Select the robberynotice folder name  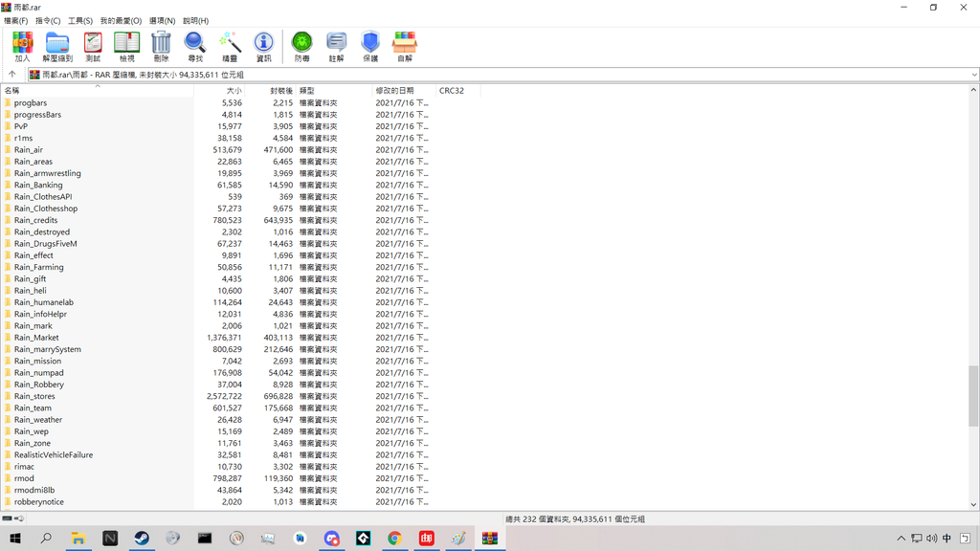click(38, 502)
